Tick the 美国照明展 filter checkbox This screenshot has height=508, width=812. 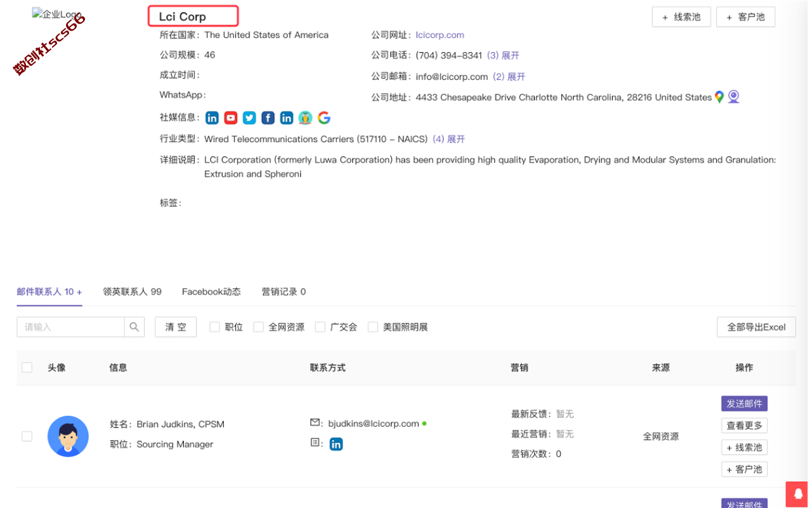point(373,327)
